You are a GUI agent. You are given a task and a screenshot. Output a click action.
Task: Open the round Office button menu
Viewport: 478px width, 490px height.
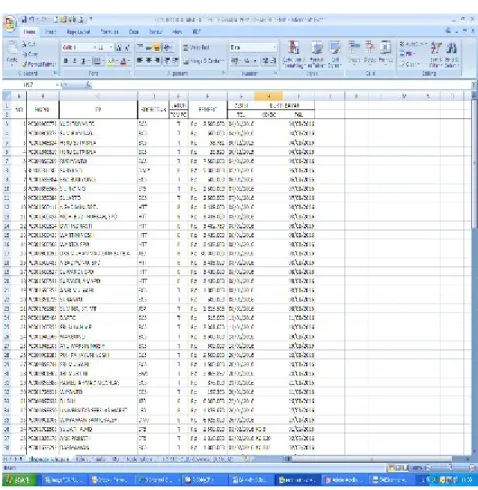10,23
